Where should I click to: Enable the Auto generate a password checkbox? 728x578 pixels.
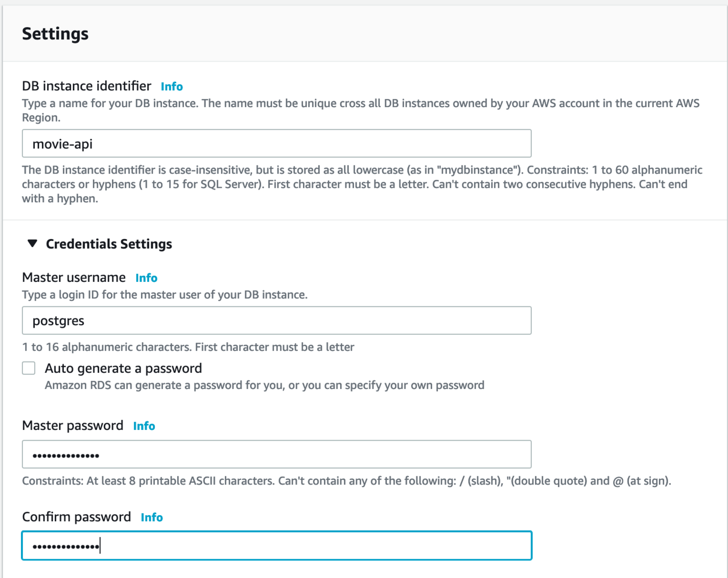pos(29,368)
